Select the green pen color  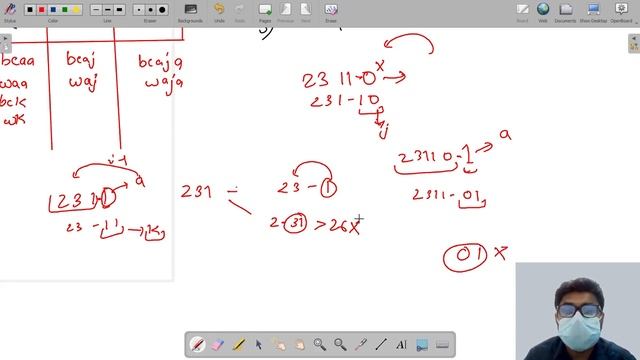(64, 9)
